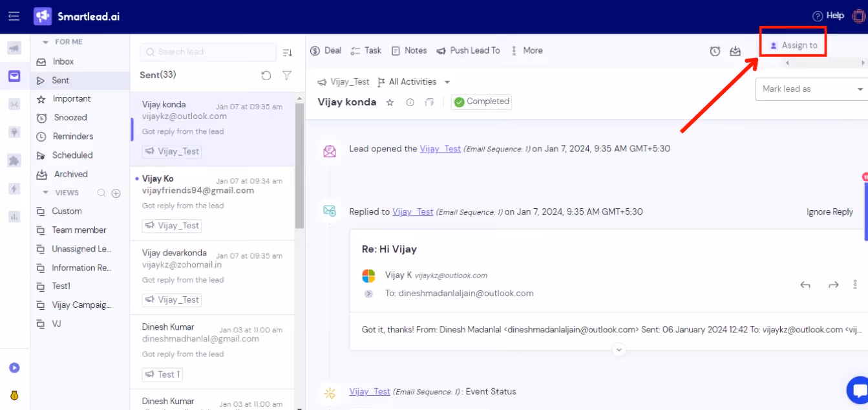Viewport: 868px width, 410px height.
Task: Click Ignore Reply
Action: click(x=830, y=212)
